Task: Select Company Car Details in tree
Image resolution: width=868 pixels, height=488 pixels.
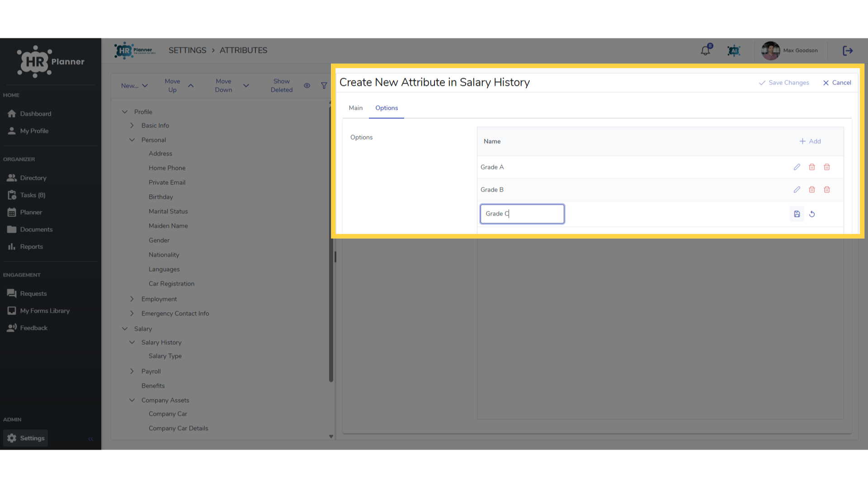Action: pyautogui.click(x=178, y=428)
